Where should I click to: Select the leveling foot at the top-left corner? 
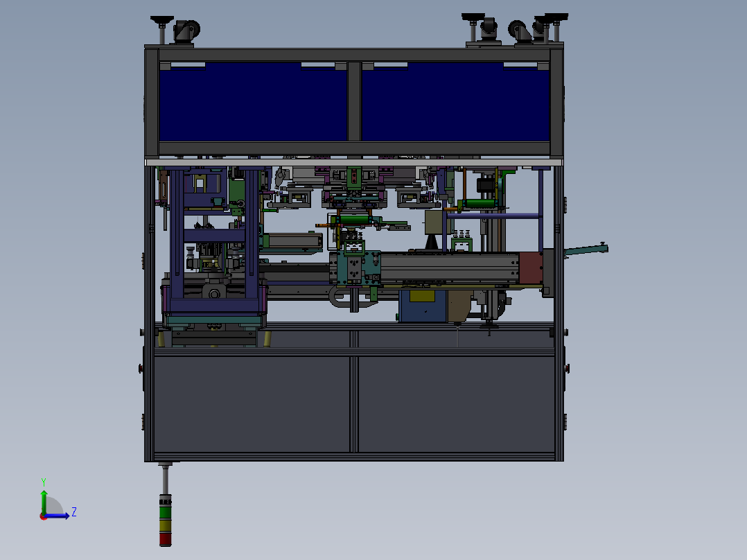[x=162, y=30]
